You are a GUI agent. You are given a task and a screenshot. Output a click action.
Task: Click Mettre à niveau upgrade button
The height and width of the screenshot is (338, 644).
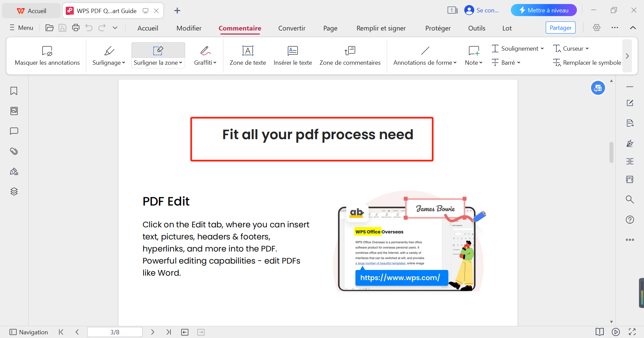[544, 10]
